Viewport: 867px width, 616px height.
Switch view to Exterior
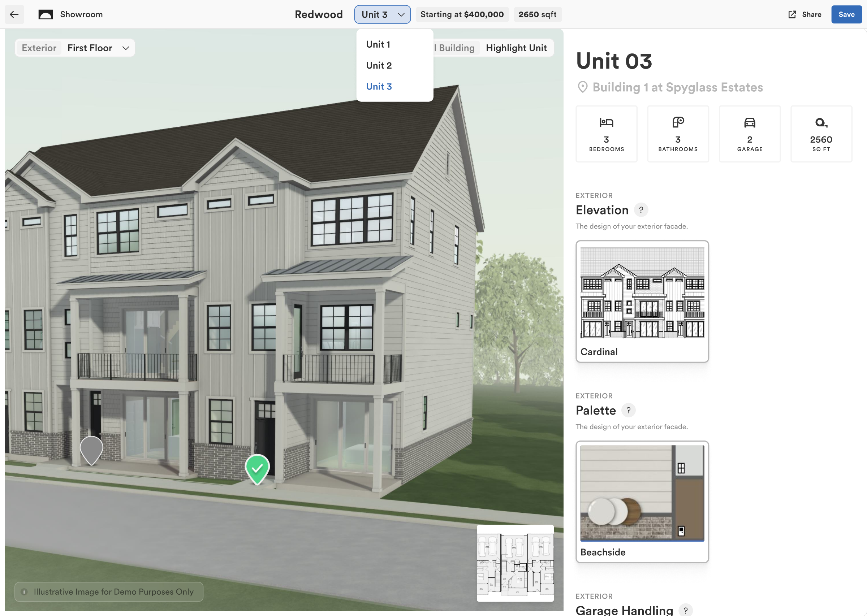(39, 48)
